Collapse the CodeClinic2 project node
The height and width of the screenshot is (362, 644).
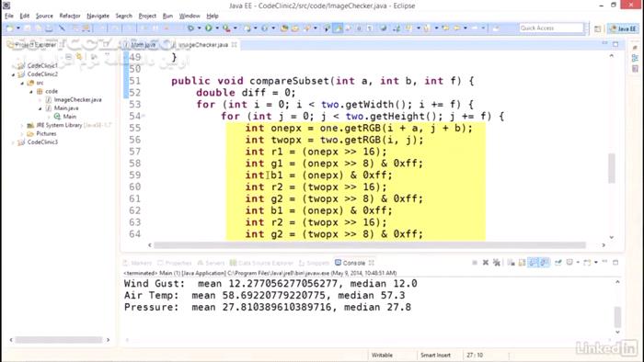pos(13,74)
